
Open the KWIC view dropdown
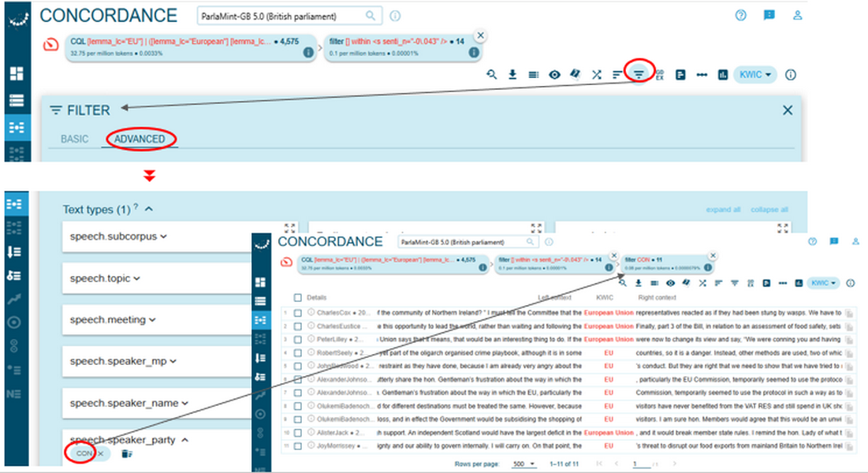[x=754, y=74]
